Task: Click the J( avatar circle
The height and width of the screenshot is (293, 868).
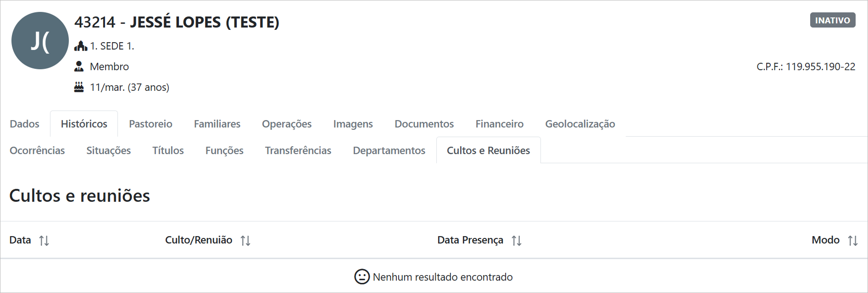Action: pyautogui.click(x=40, y=41)
